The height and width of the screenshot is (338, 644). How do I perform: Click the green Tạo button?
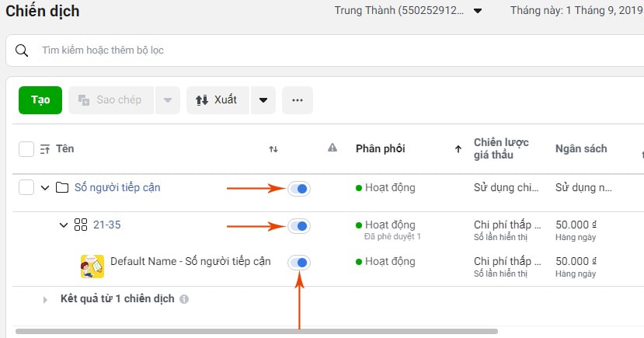coord(40,99)
